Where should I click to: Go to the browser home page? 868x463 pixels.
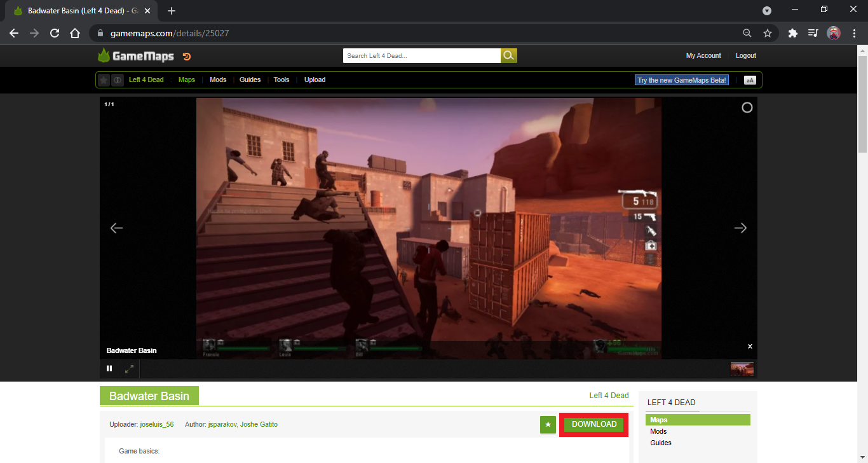pyautogui.click(x=75, y=33)
